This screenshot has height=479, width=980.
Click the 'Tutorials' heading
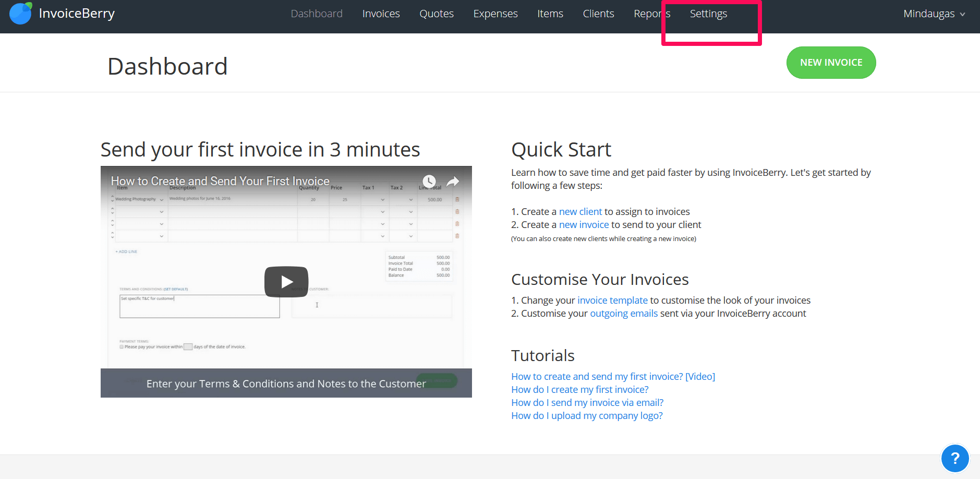point(542,355)
